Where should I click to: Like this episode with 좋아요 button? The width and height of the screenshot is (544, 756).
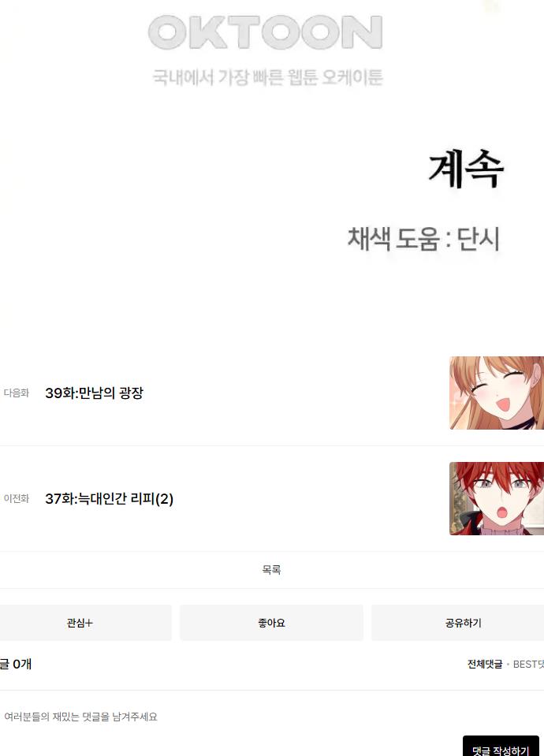(x=271, y=623)
